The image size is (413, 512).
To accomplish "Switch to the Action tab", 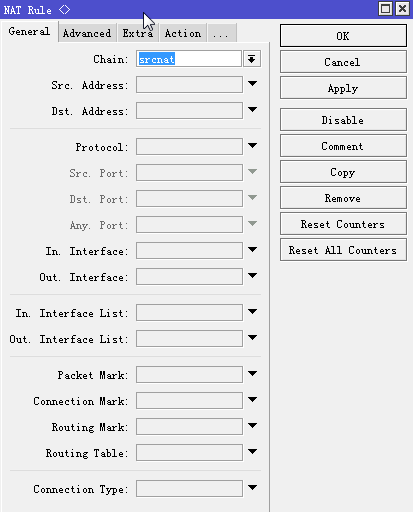I will 183,33.
